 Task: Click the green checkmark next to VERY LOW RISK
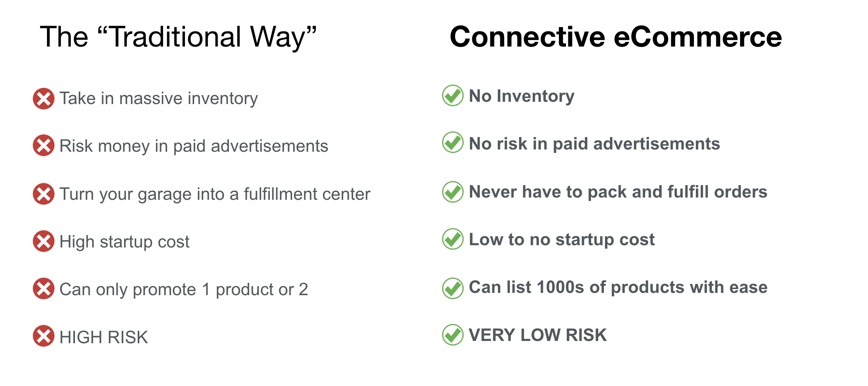tap(453, 335)
